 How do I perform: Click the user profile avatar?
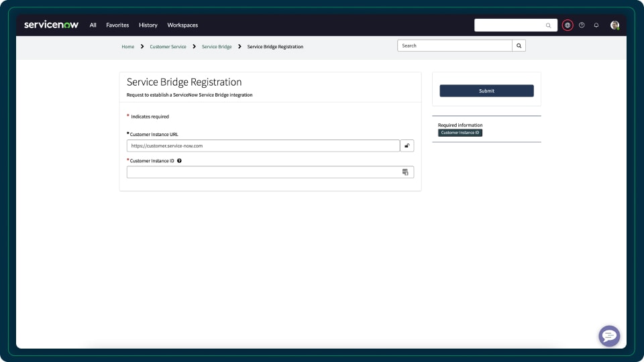614,25
